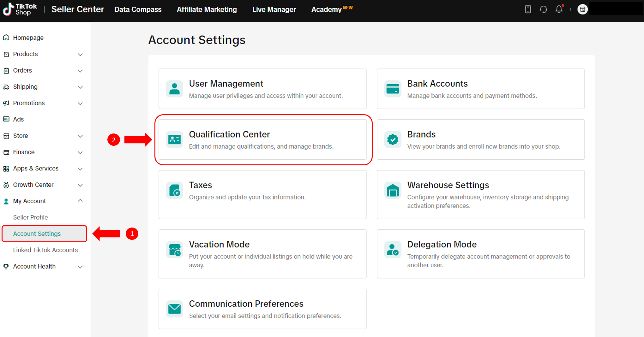Click the notification bell icon
Image resolution: width=644 pixels, height=337 pixels.
(x=559, y=9)
